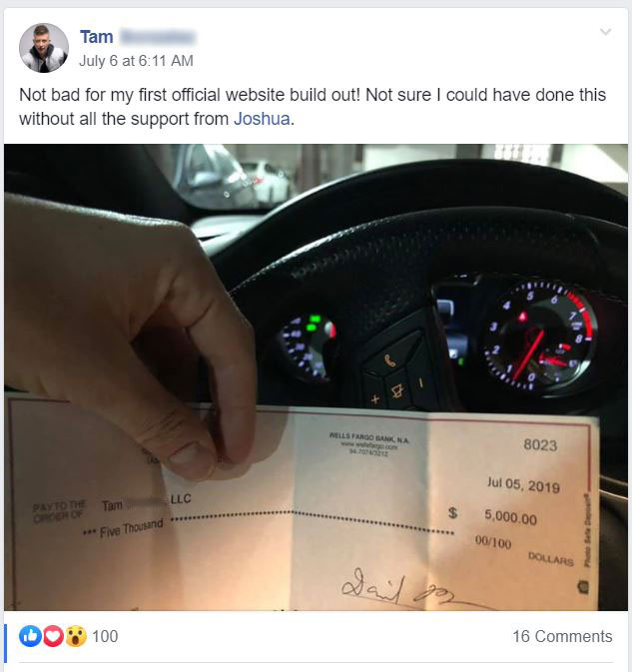Expand the post options chevron
This screenshot has height=672, width=632.
[x=605, y=32]
